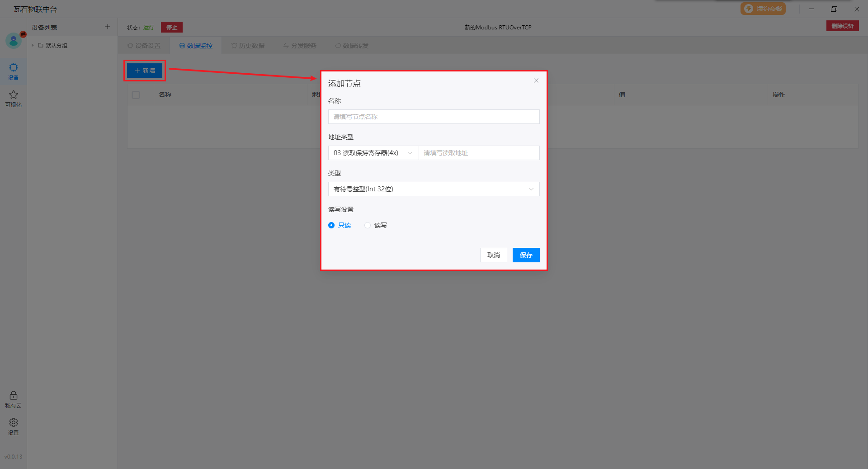The height and width of the screenshot is (469, 868).
Task: Select the 只读 radio button
Action: point(331,225)
